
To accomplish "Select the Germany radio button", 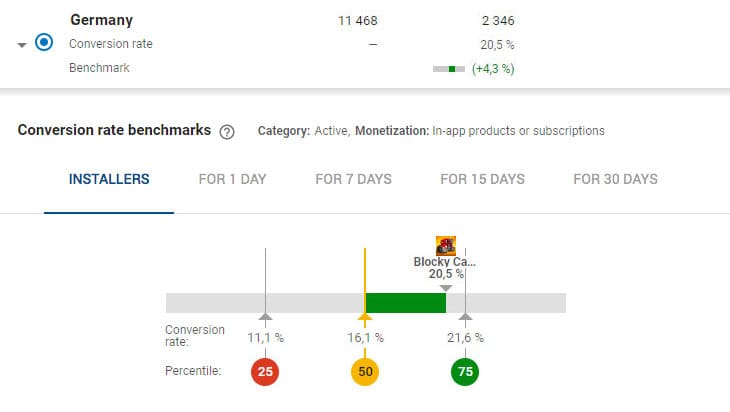I will [44, 44].
